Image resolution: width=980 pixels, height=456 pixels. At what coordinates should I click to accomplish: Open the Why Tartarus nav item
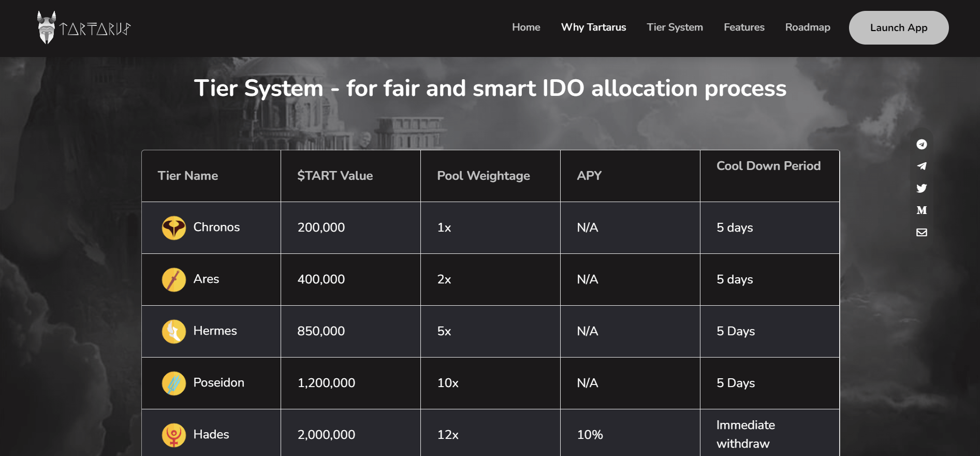coord(593,27)
